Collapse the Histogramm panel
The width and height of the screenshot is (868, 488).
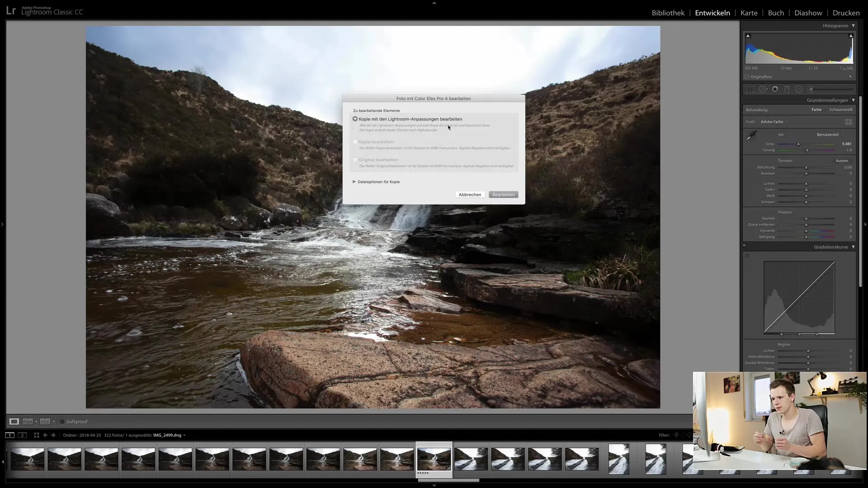[854, 26]
